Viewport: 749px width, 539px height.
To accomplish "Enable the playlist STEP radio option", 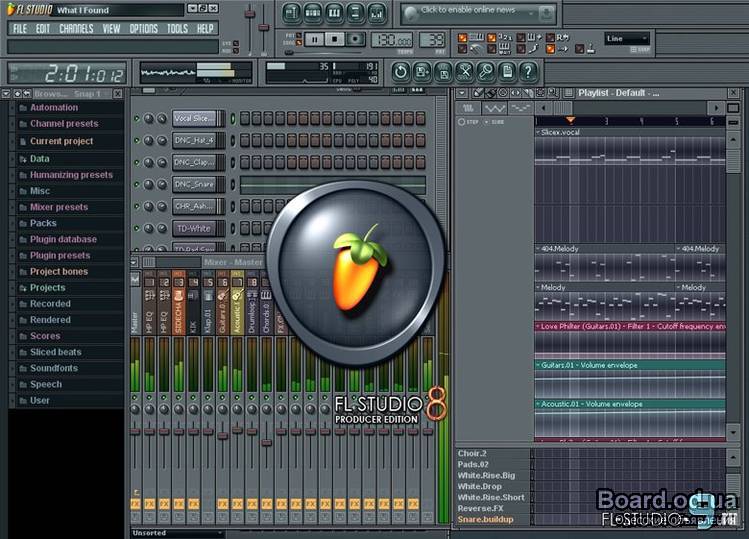I will click(461, 122).
